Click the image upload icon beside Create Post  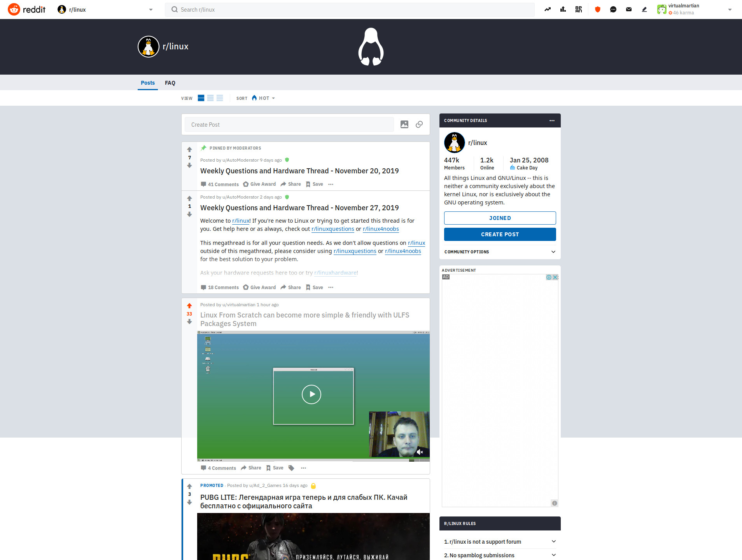(x=404, y=124)
